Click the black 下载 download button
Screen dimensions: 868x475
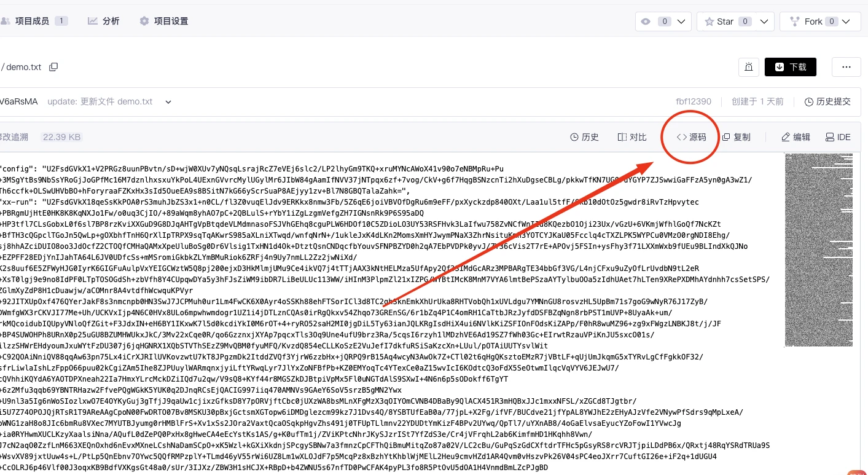click(x=790, y=67)
